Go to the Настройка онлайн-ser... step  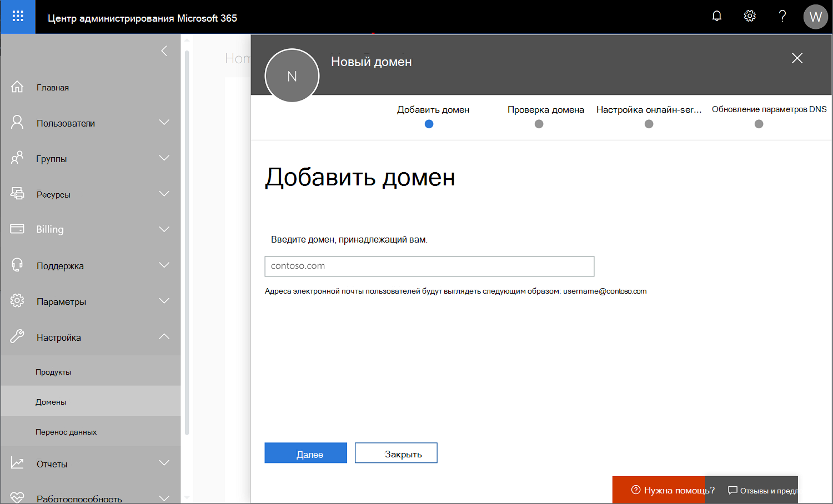click(x=649, y=110)
